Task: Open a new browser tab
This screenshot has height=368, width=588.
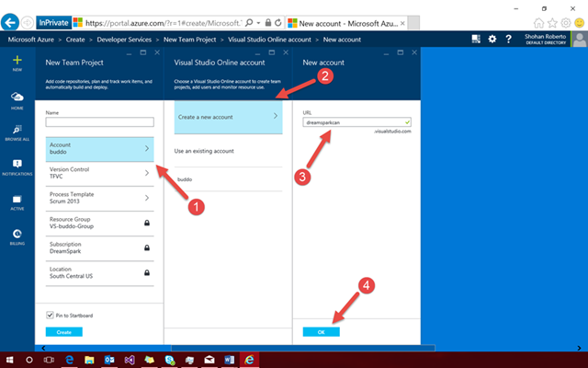Action: (413, 23)
